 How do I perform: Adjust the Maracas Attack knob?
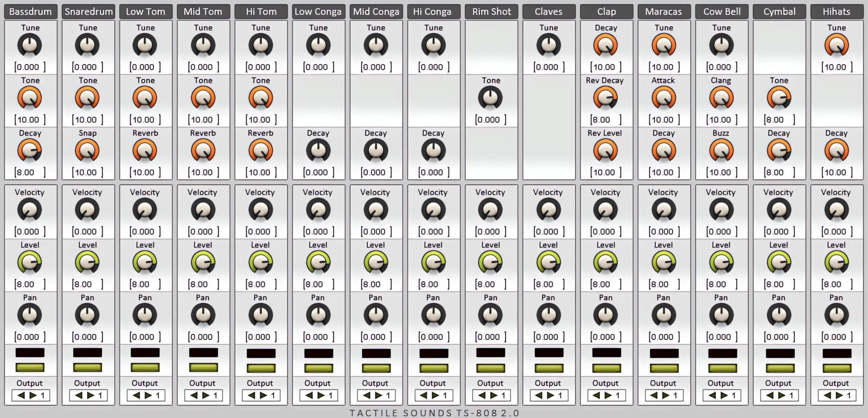(663, 97)
